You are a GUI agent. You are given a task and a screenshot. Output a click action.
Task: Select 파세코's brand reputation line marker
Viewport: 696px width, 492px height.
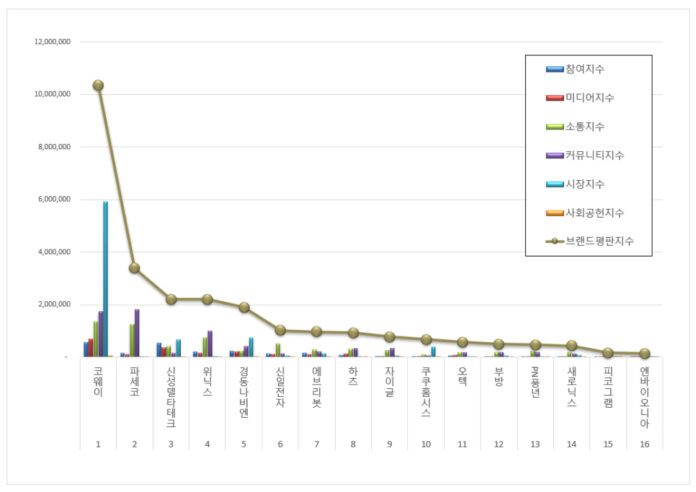click(134, 268)
